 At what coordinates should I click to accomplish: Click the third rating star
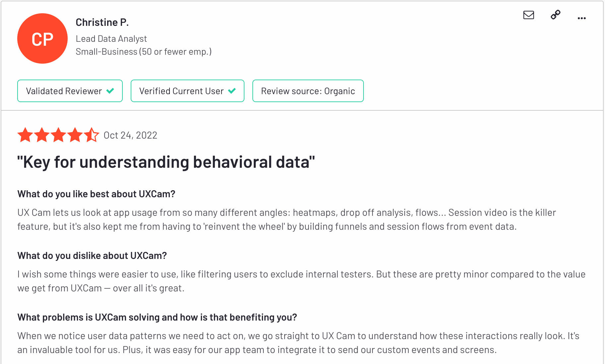pyautogui.click(x=58, y=135)
